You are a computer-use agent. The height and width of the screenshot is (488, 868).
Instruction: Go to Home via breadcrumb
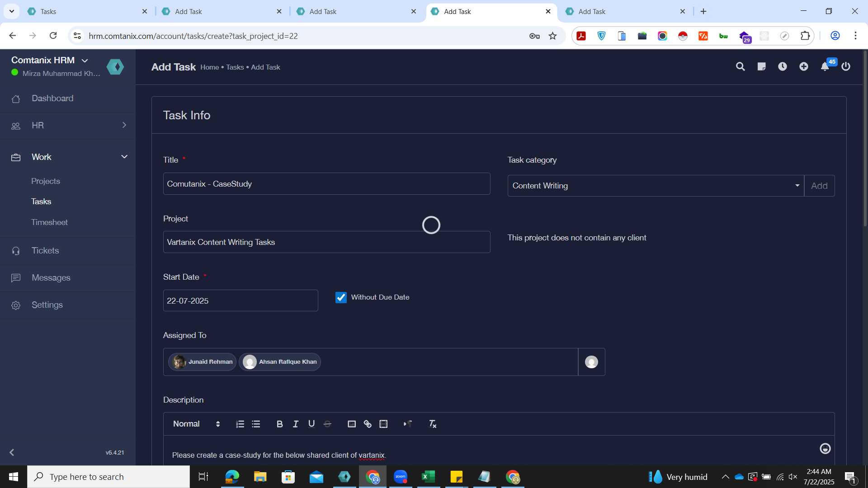pos(209,67)
